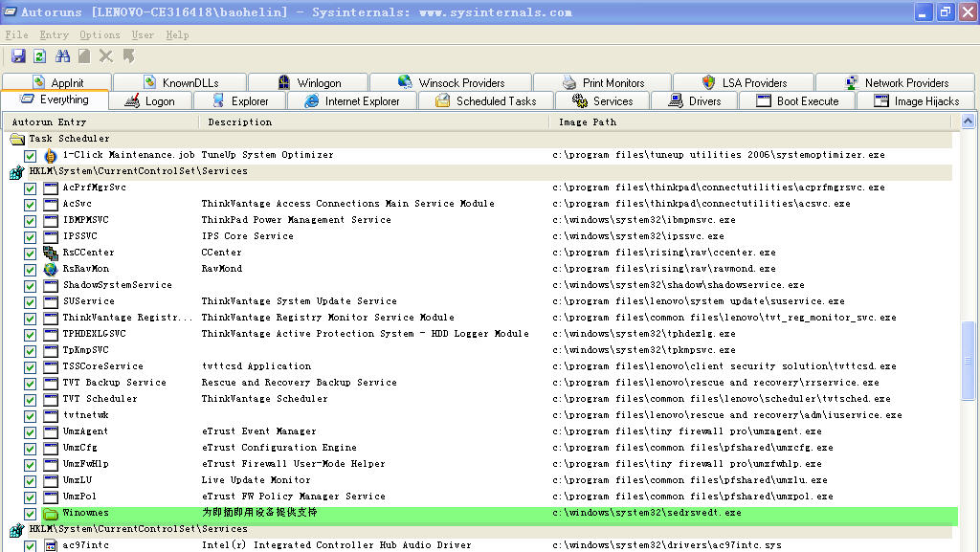The height and width of the screenshot is (552, 980).
Task: Open the Options menu
Action: (100, 35)
